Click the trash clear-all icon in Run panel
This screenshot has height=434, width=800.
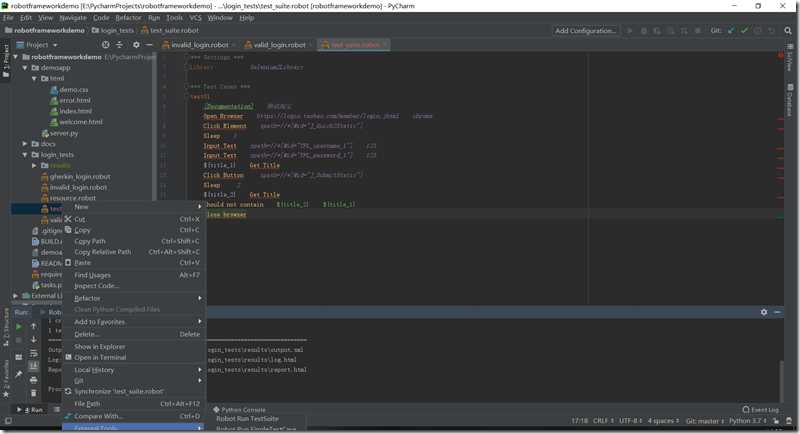[x=34, y=393]
